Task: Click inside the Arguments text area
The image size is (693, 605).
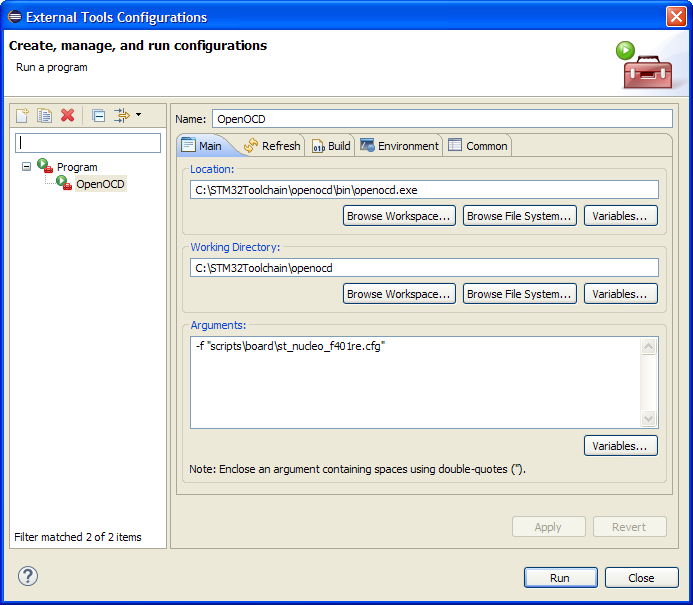Action: point(415,383)
